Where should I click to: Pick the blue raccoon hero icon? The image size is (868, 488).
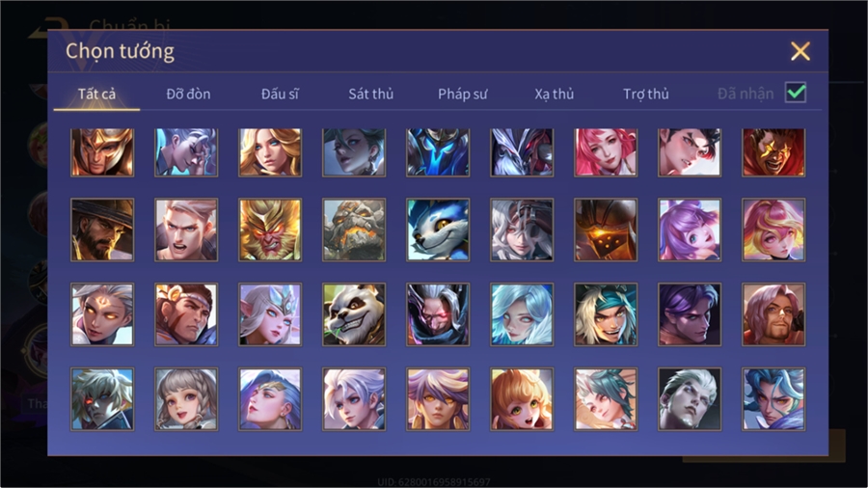click(438, 230)
